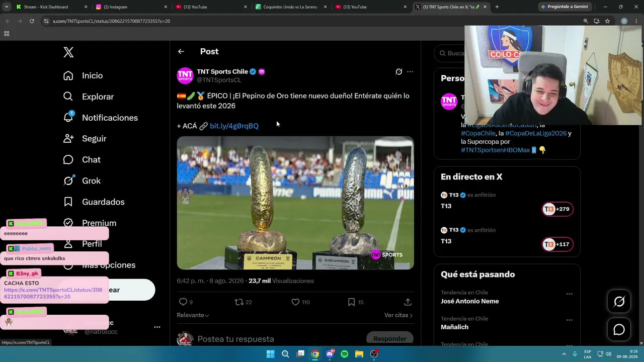Open the @TNTSportsCL handle
The width and height of the screenshot is (644, 362).
tap(219, 80)
